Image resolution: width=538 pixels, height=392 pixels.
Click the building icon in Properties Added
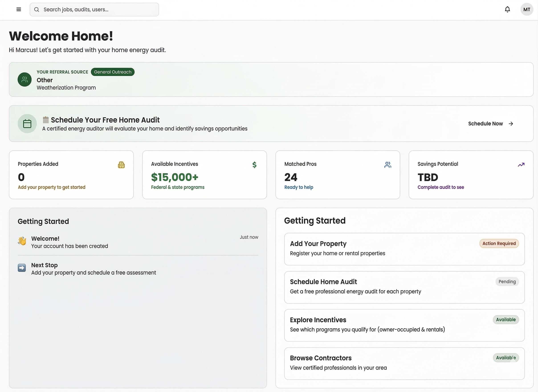coord(121,165)
